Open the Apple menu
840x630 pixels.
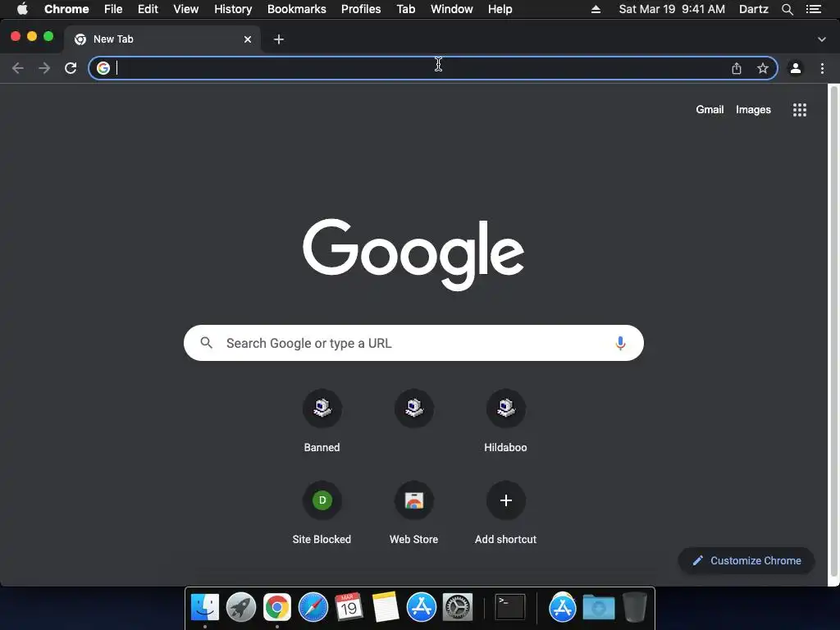22,9
